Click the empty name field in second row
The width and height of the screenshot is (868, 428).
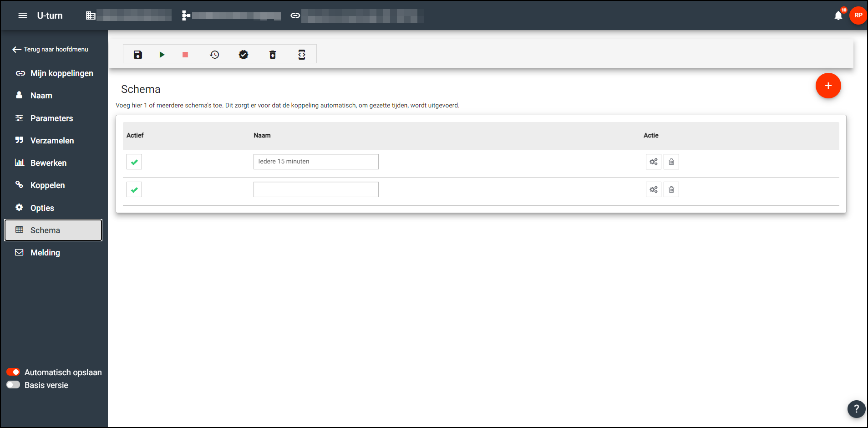point(316,189)
